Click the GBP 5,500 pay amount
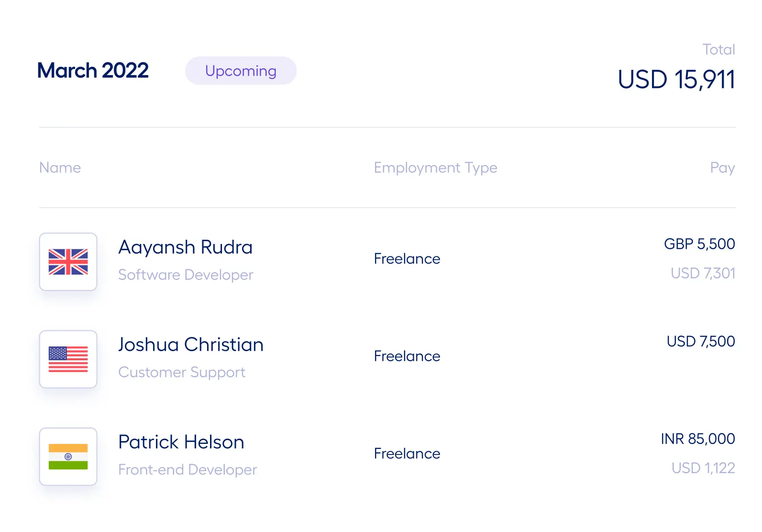Image resolution: width=762 pixels, height=532 pixels. click(x=699, y=244)
